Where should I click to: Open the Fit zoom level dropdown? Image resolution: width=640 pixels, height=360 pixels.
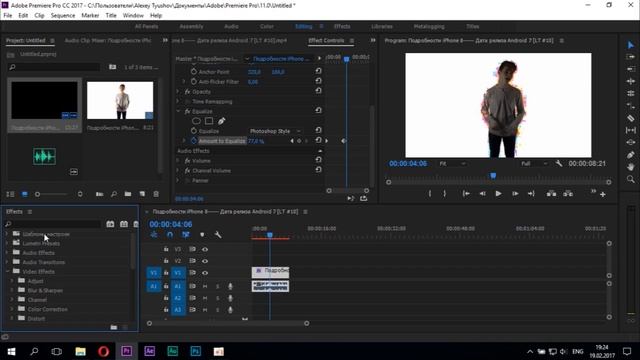point(452,164)
